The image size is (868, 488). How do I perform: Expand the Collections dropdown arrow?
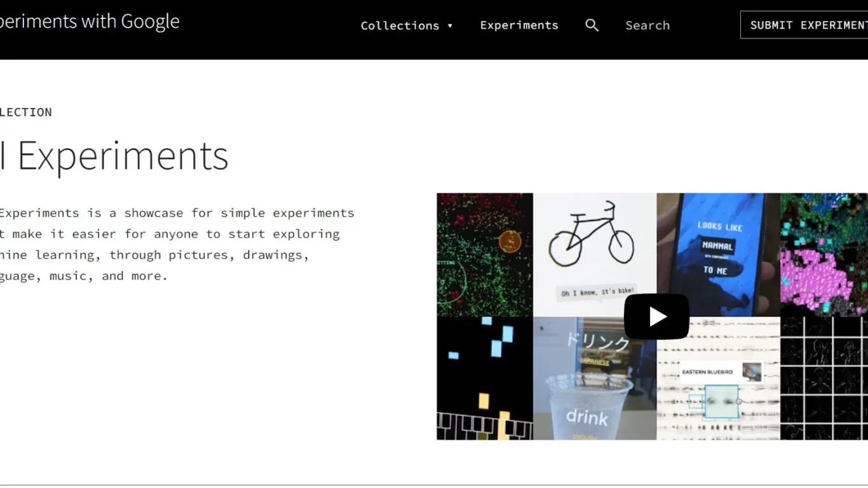(450, 25)
